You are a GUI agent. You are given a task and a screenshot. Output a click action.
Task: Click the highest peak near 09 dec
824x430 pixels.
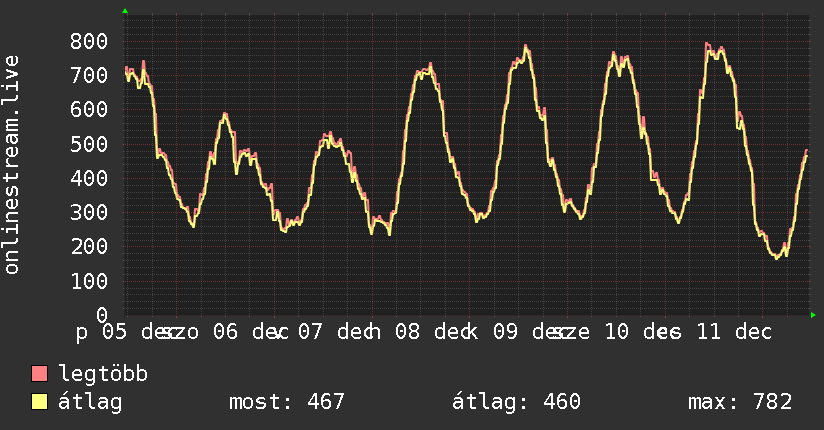click(x=526, y=46)
